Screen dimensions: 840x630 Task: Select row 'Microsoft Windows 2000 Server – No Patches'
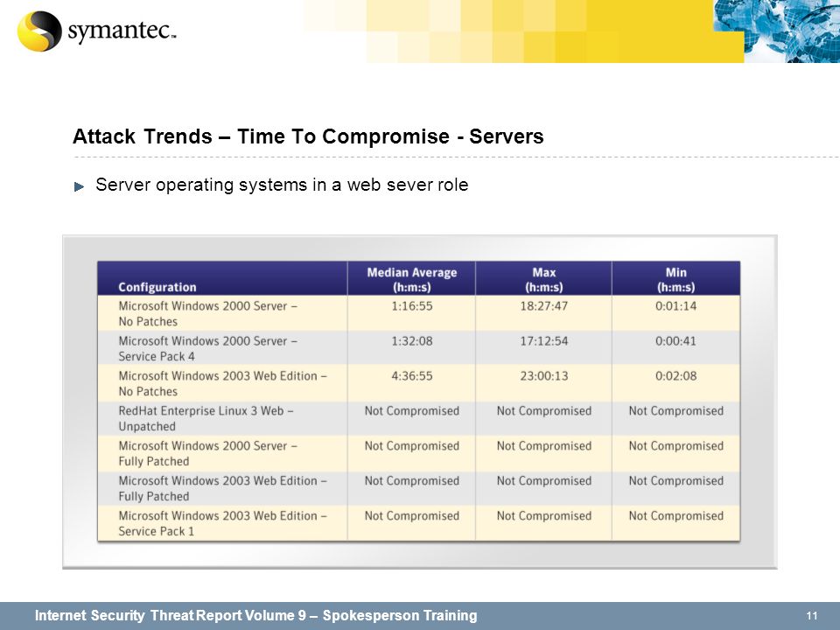(419, 313)
